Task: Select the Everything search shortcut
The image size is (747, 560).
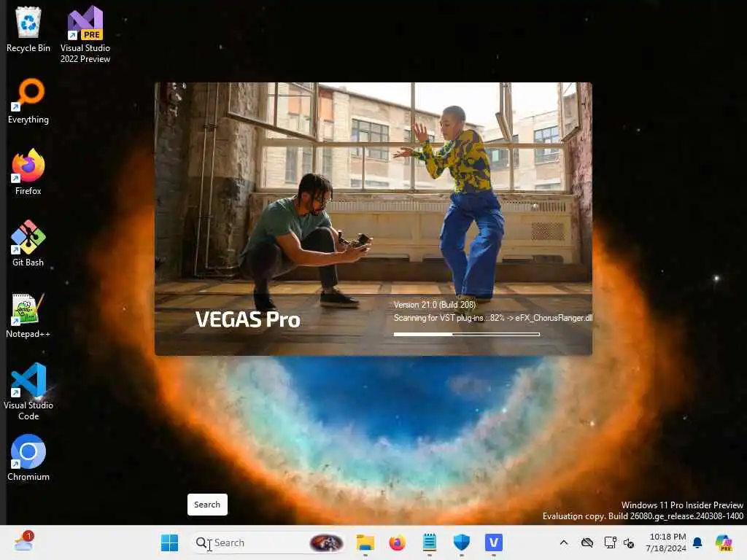Action: pos(28,101)
